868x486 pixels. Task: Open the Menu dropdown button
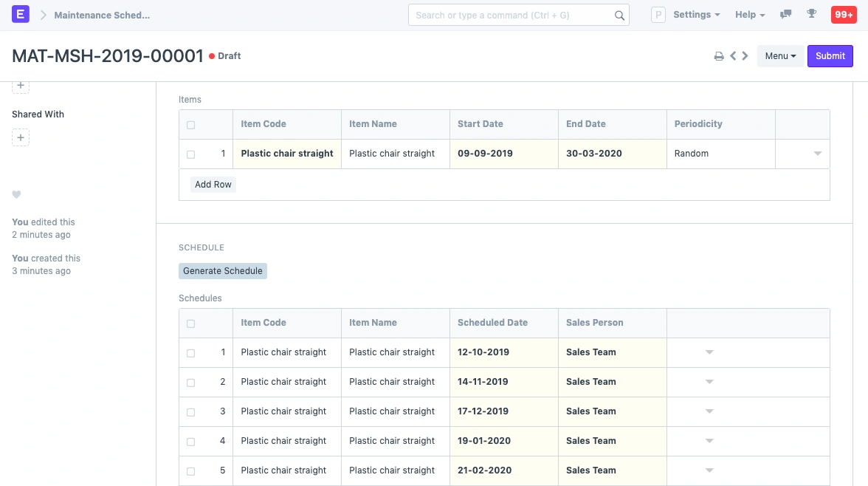(779, 56)
